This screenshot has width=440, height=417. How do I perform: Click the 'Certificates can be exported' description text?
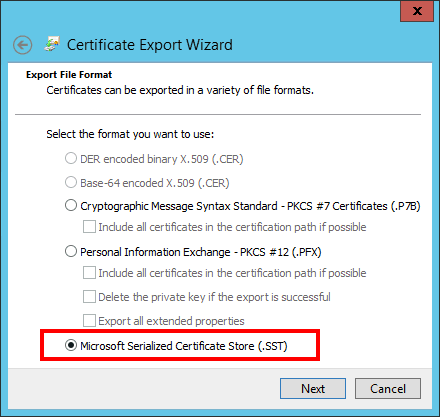click(180, 90)
